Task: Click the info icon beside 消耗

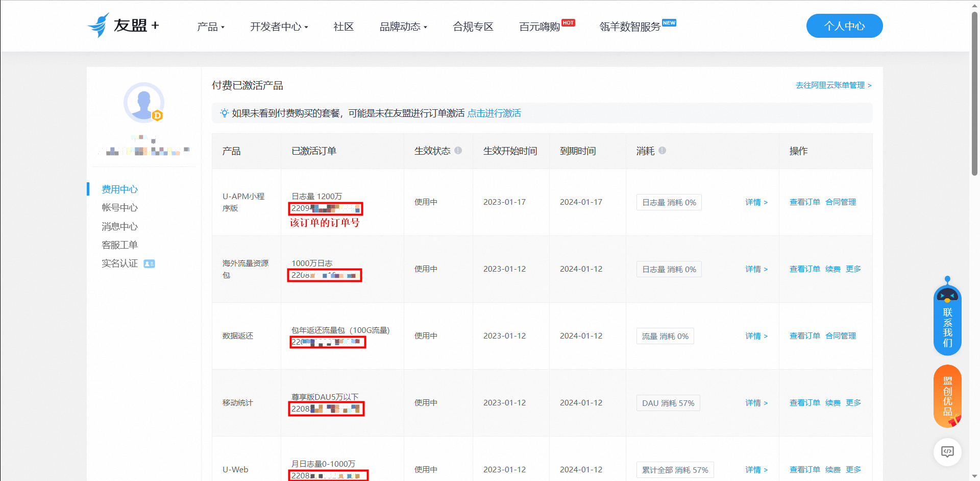Action: (x=662, y=151)
